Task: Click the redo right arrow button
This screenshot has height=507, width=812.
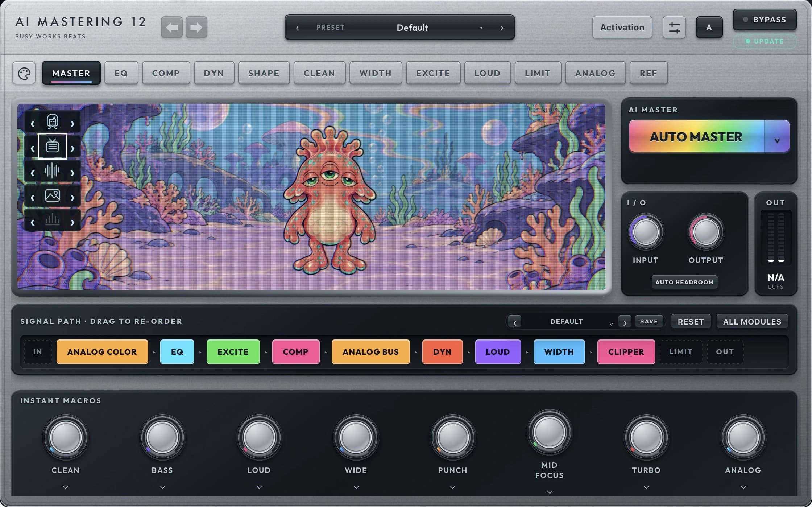Action: click(x=196, y=27)
